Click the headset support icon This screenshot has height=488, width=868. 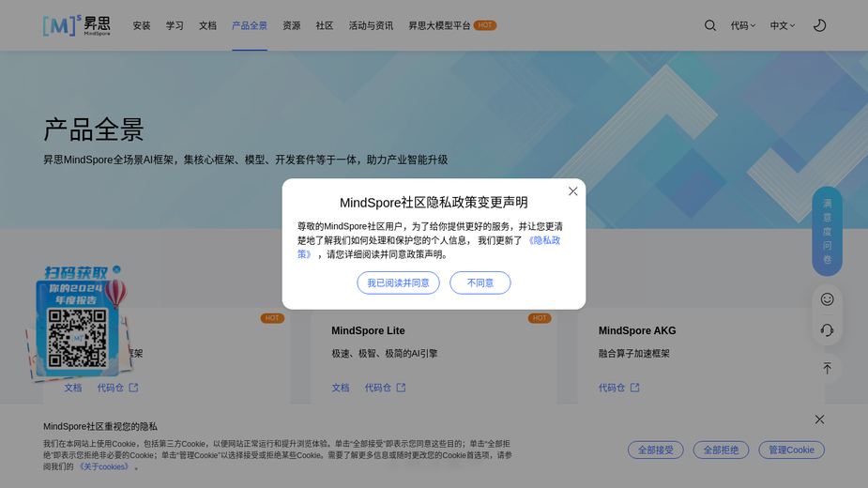pos(827,330)
